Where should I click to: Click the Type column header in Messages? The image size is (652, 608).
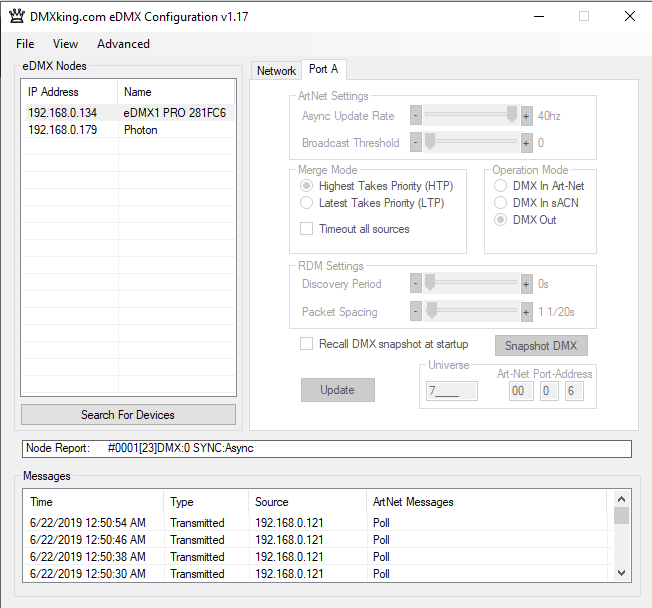206,502
